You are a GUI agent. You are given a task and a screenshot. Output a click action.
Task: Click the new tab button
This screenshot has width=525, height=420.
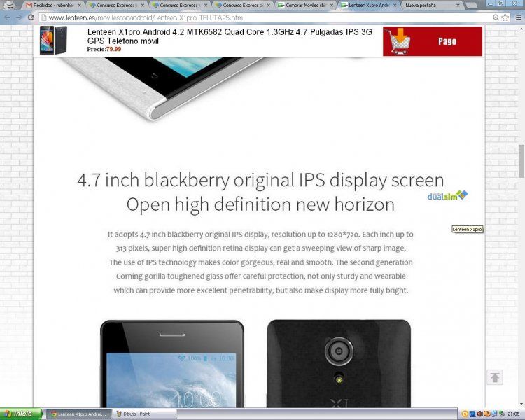[x=471, y=5]
